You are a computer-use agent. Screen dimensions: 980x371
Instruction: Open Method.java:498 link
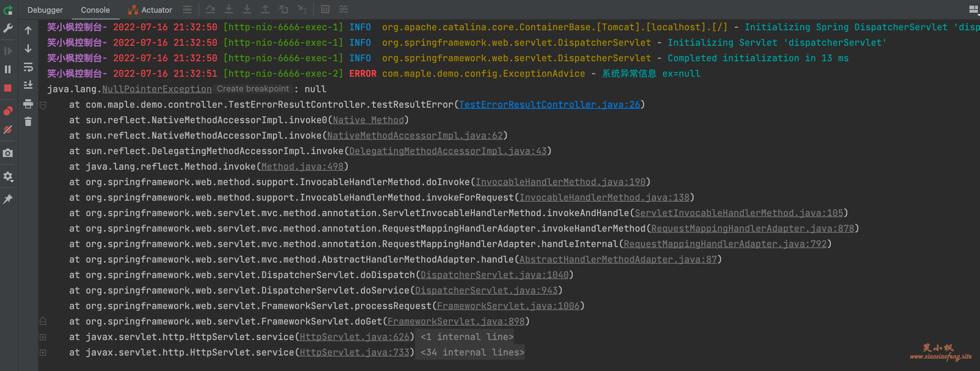[302, 166]
